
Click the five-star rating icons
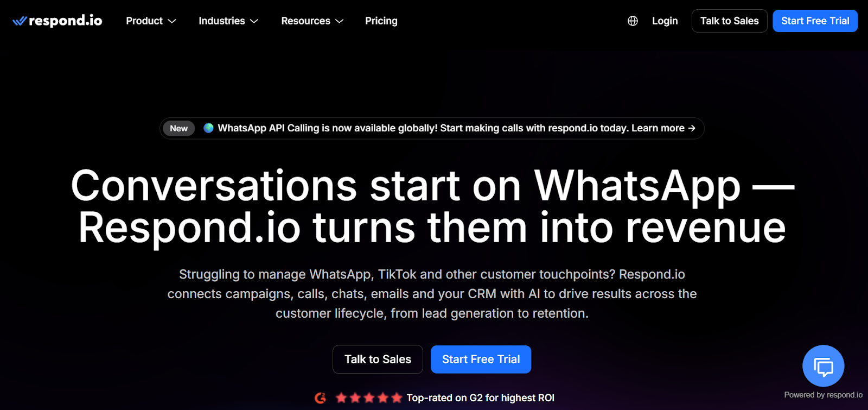tap(369, 398)
